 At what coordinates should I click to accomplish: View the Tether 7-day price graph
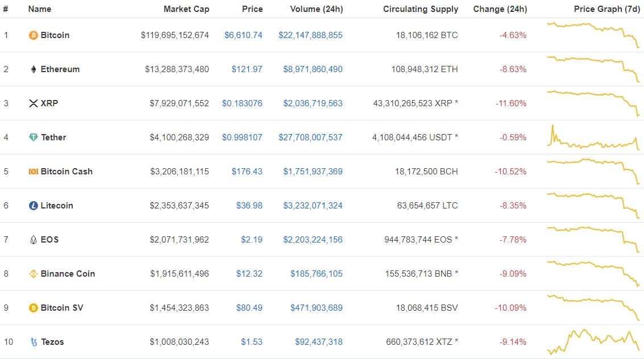[x=593, y=137]
